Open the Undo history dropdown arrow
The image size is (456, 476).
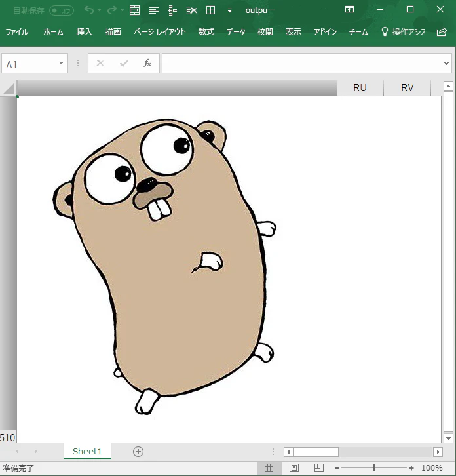point(99,10)
